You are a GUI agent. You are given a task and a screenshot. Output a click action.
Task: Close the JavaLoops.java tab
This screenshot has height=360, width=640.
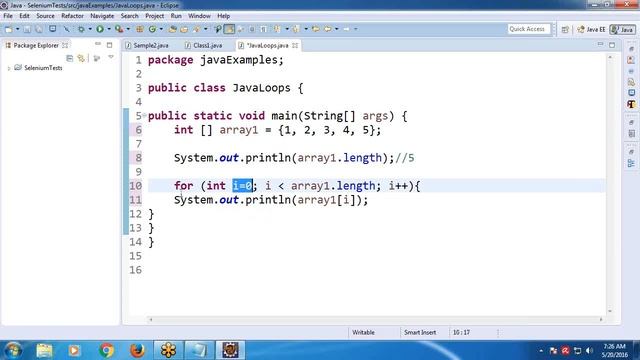coord(295,45)
